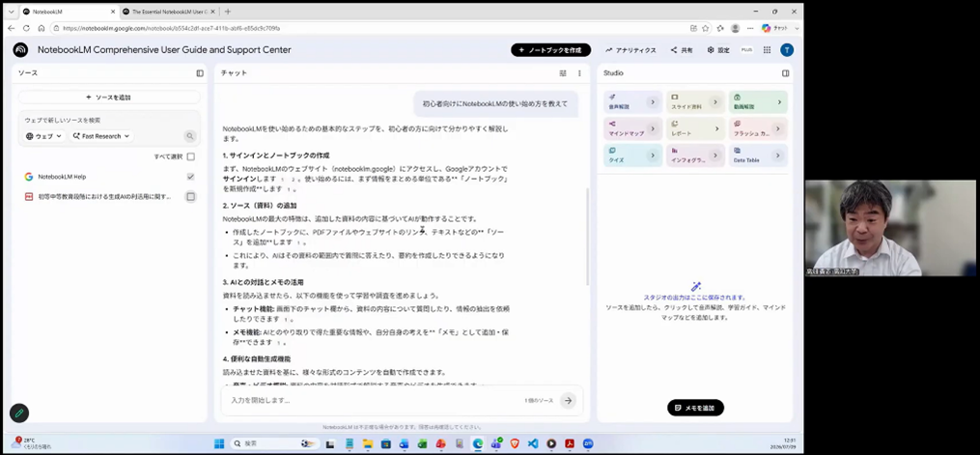Click the 1個のソース label in chat input

click(x=539, y=401)
